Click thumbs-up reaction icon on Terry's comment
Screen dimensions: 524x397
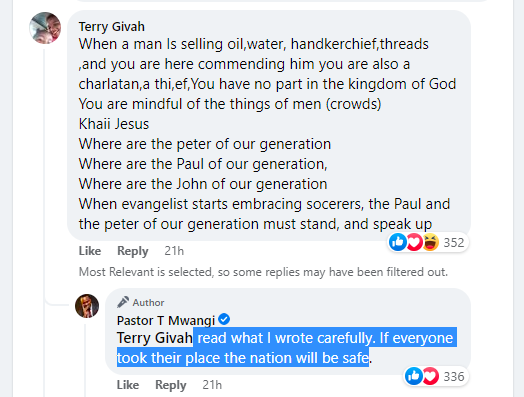tap(398, 242)
